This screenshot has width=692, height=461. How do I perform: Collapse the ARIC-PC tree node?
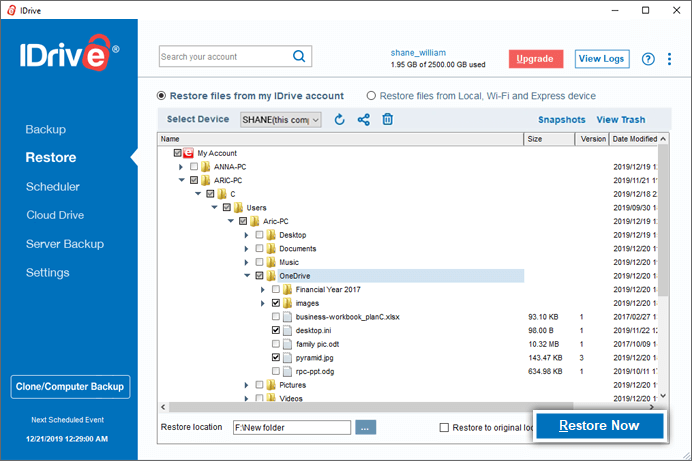pos(181,180)
